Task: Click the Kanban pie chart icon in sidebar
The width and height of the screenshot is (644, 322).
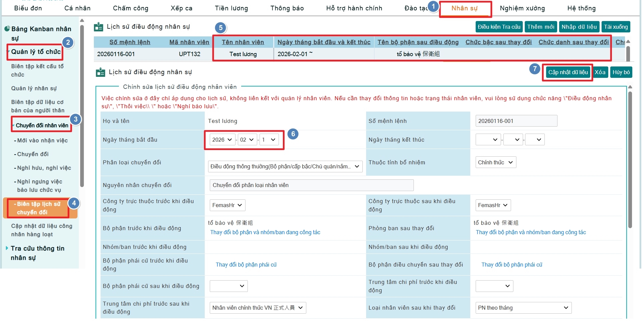Action: [x=7, y=29]
